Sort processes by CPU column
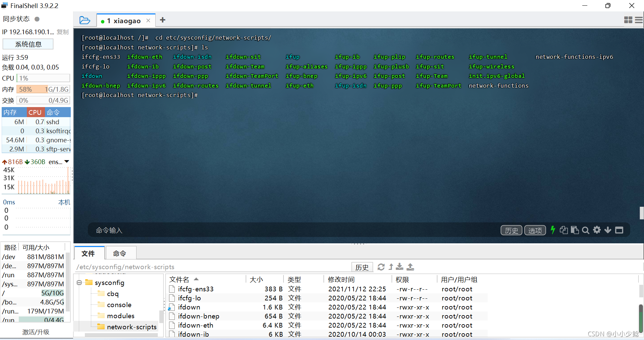 point(35,112)
